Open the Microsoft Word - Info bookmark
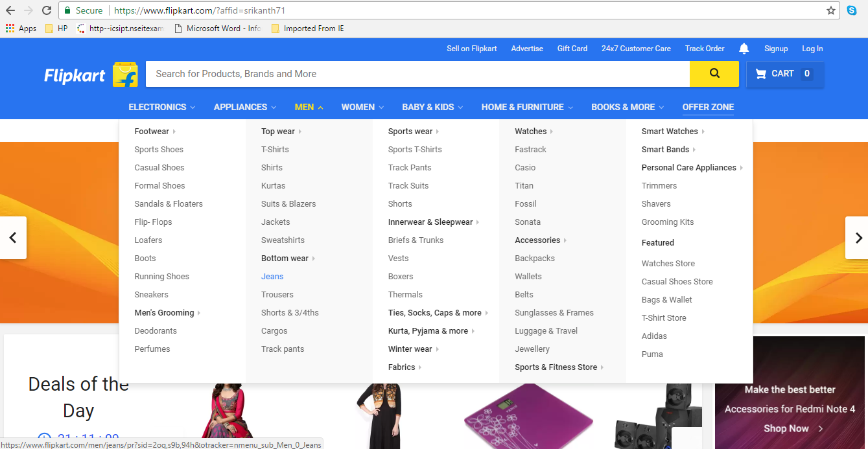The width and height of the screenshot is (868, 449). click(x=218, y=29)
